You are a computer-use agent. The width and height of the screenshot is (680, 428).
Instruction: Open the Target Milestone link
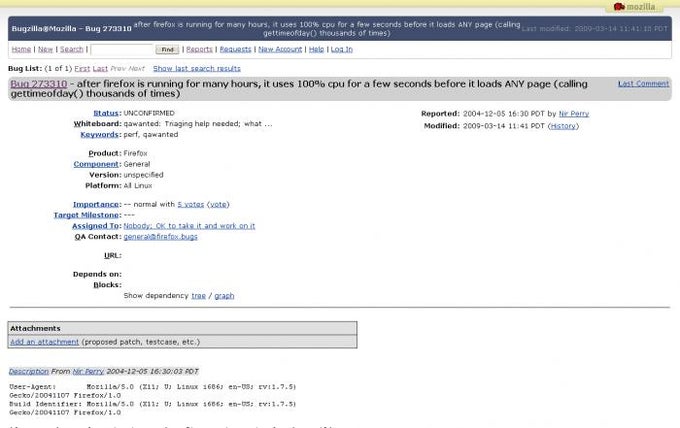coord(86,215)
